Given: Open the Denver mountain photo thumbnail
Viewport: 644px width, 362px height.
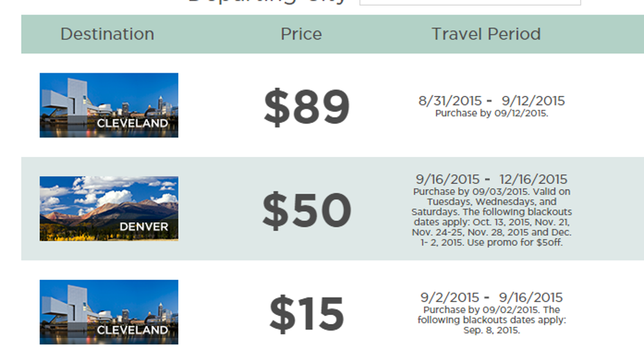Looking at the screenshot, I should click(x=109, y=209).
